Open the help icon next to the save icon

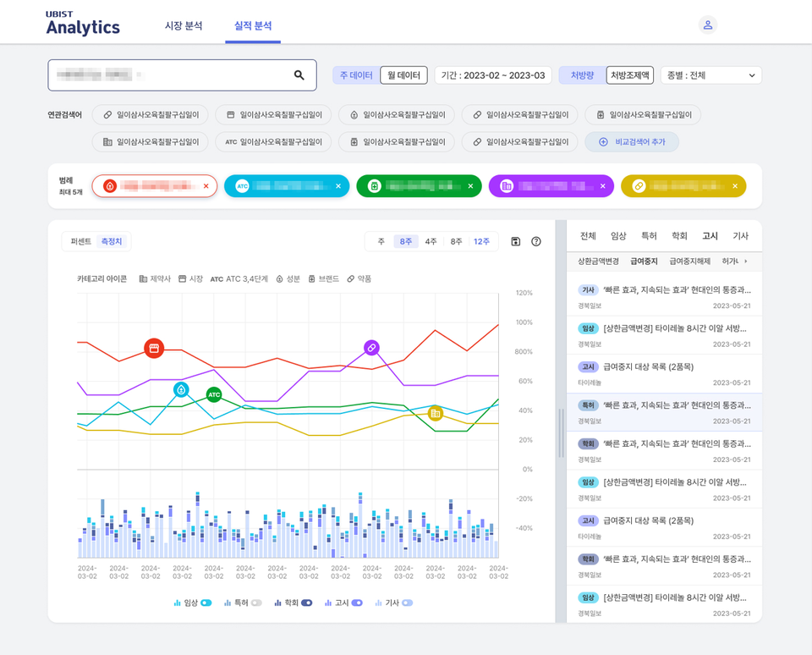pos(535,241)
